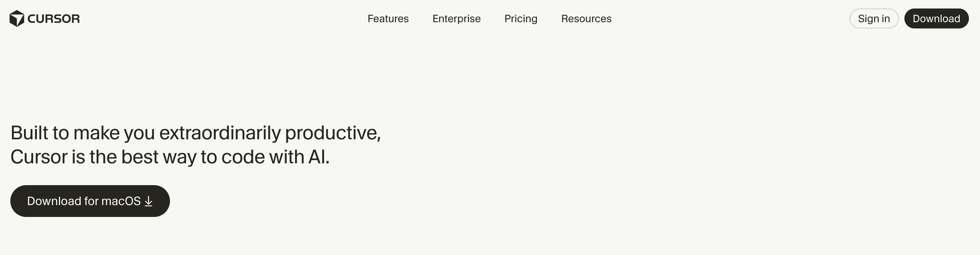Click the word "extraordinarily" in the headline
Screen dimensions: 980x255
(x=219, y=133)
